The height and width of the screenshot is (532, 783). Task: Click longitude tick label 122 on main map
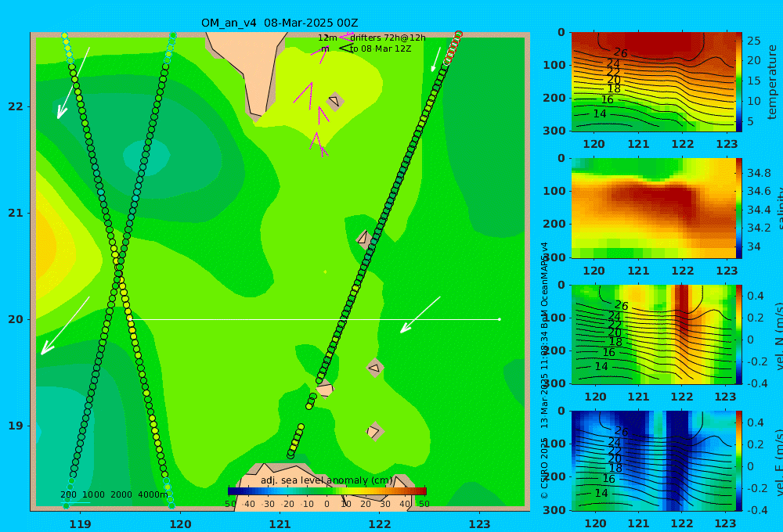(x=380, y=524)
